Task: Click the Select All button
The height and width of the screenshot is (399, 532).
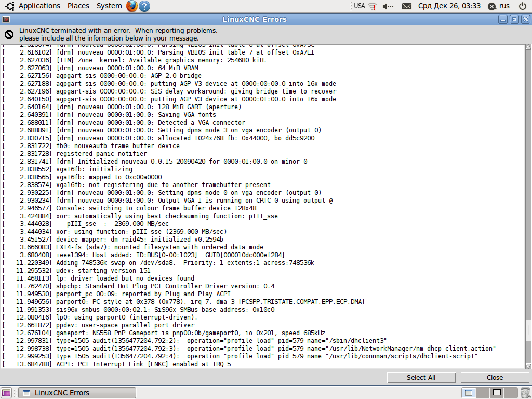Action: point(421,377)
